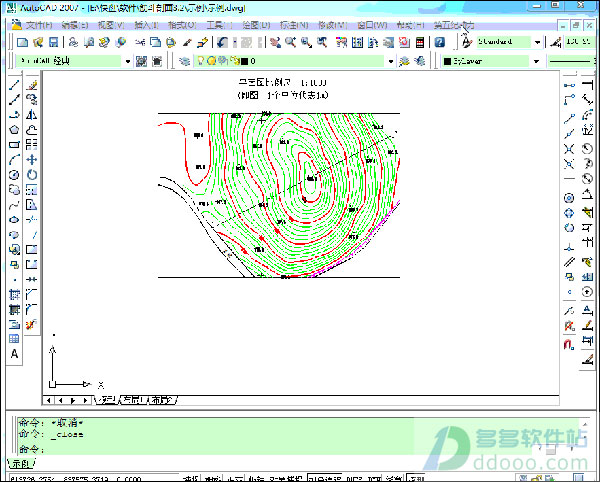600x482 pixels.
Task: Select the Multiline Text A tool
Action: click(x=14, y=354)
